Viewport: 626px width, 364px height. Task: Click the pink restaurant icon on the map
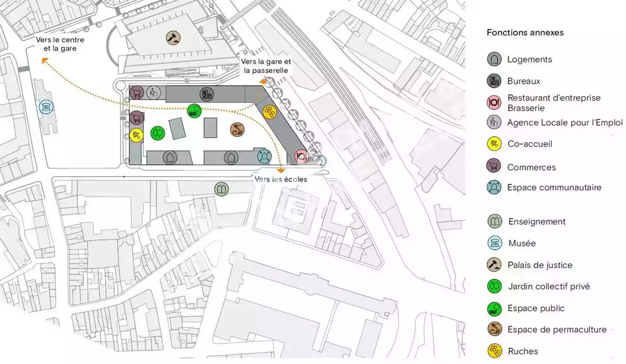click(x=302, y=155)
